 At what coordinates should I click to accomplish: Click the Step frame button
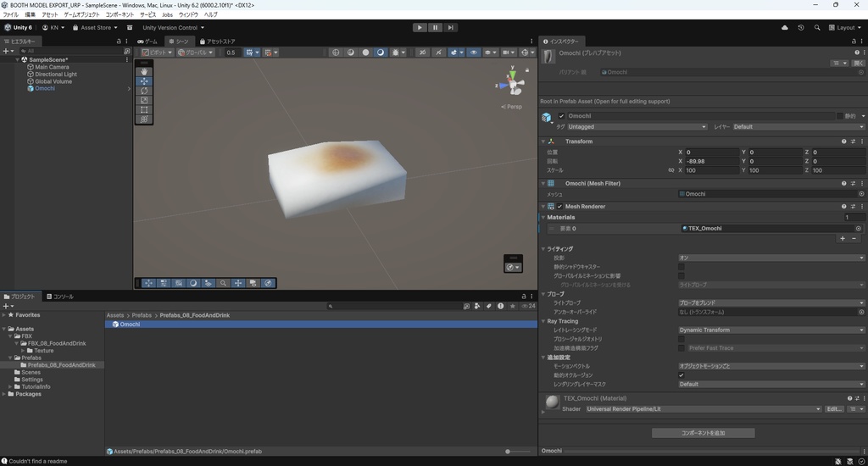click(x=451, y=27)
